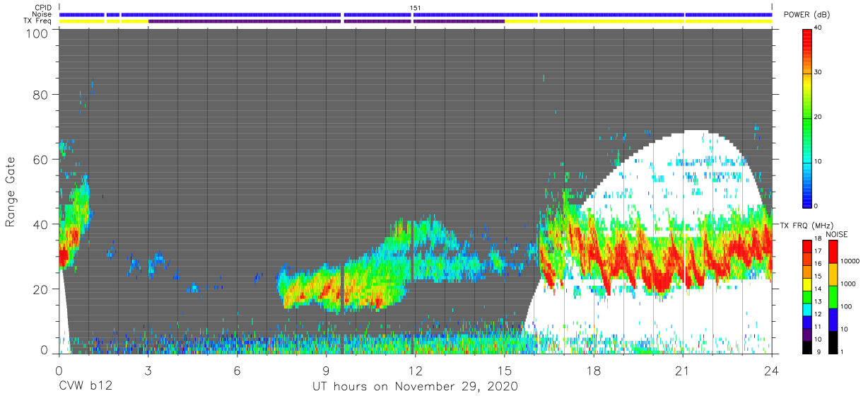
Task: Click the 15 tick on UT hours axis
Action: pyautogui.click(x=504, y=370)
